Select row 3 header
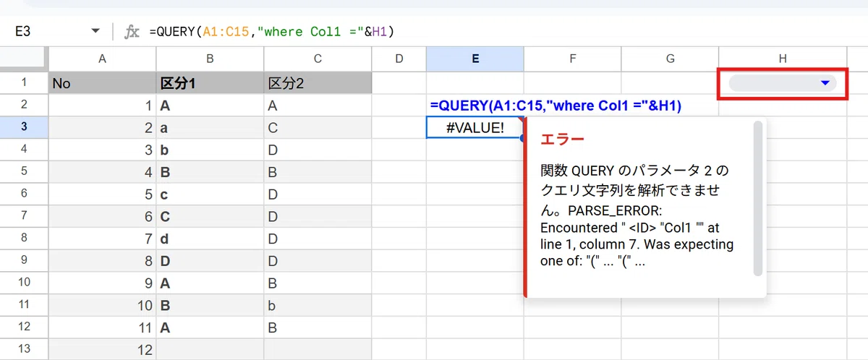 24,127
